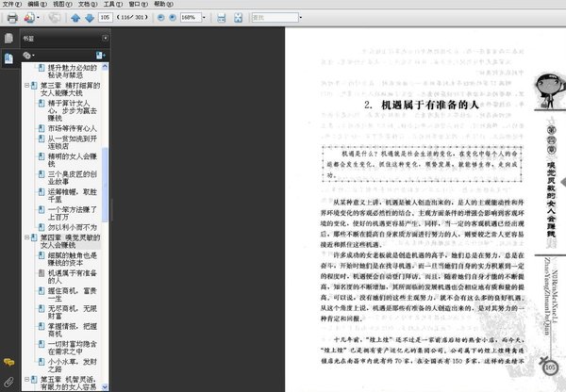Select bookmark 第四章 嗅觉灵敏的女人会赚钱
This screenshot has height=392, width=566.
click(70, 241)
